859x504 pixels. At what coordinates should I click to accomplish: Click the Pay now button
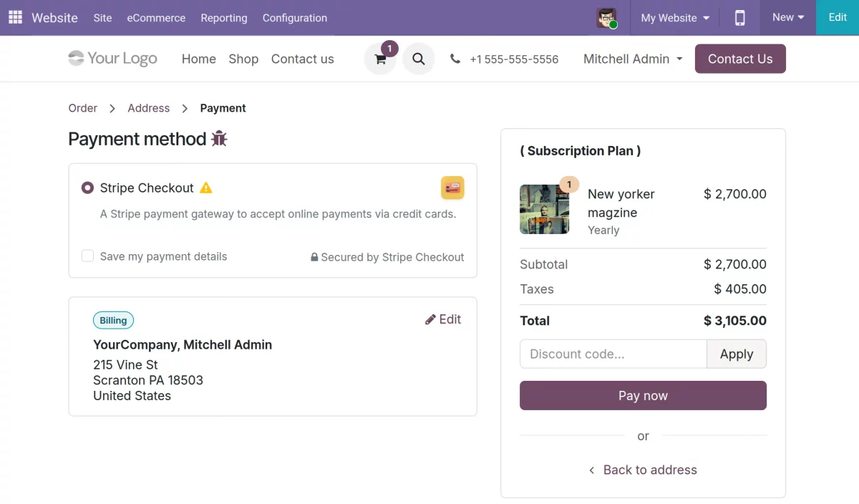(642, 395)
